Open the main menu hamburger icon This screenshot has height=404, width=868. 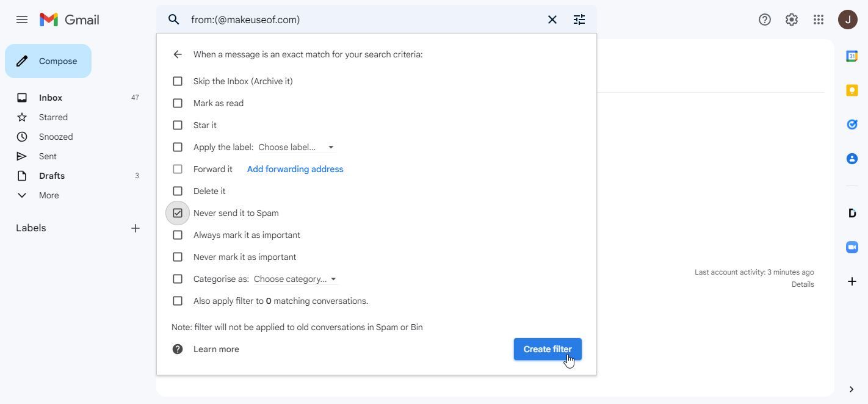click(22, 20)
